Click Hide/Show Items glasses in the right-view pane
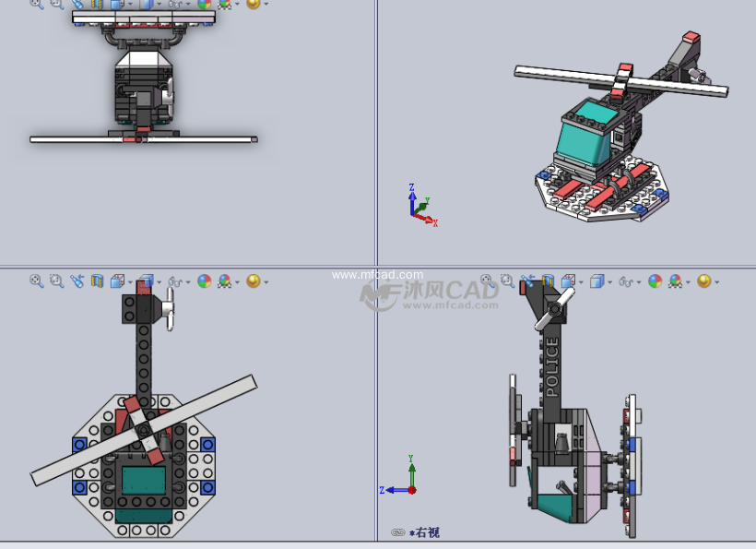This screenshot has height=549, width=756. tap(626, 281)
